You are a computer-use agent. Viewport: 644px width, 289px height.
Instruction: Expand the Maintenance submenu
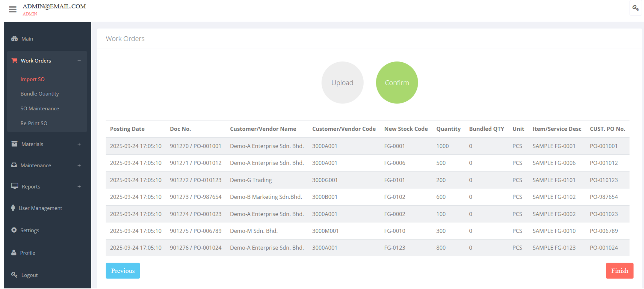tap(79, 165)
